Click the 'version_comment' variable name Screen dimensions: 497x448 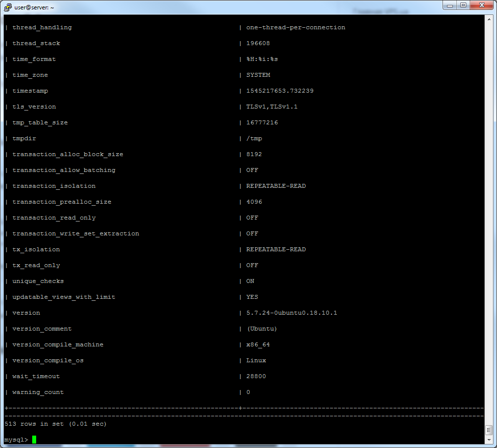coord(42,329)
